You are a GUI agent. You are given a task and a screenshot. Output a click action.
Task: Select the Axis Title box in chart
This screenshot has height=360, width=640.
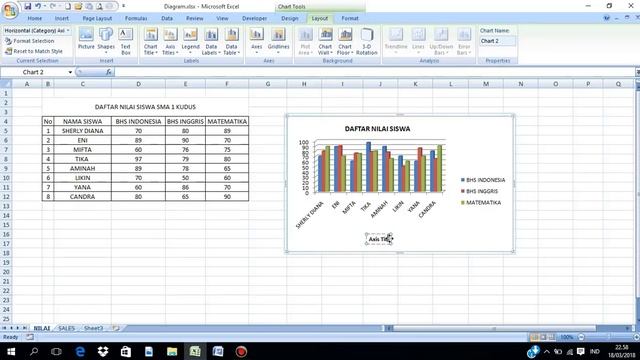(x=379, y=239)
